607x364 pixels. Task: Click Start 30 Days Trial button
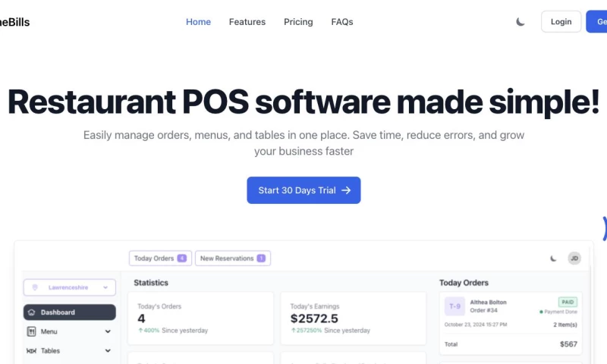303,190
